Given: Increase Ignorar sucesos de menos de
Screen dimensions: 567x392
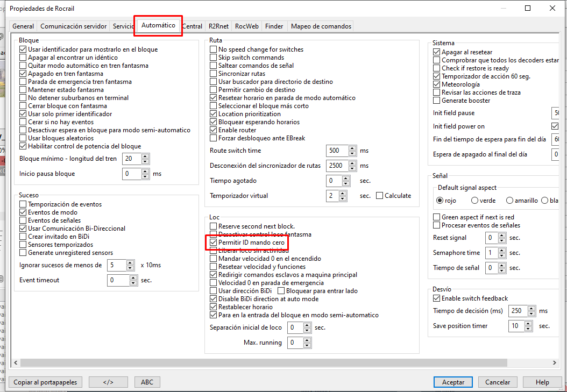Looking at the screenshot, I should 131,262.
